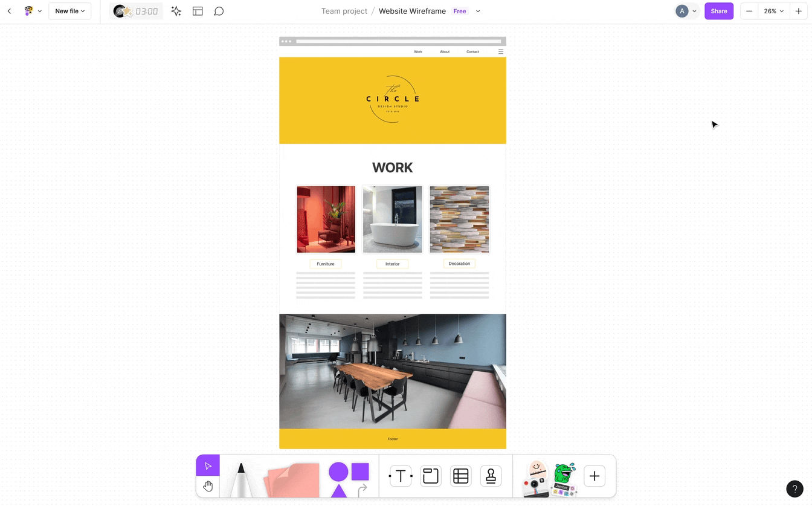Insert a table with the Table tool
This screenshot has width=812, height=506.
461,476
